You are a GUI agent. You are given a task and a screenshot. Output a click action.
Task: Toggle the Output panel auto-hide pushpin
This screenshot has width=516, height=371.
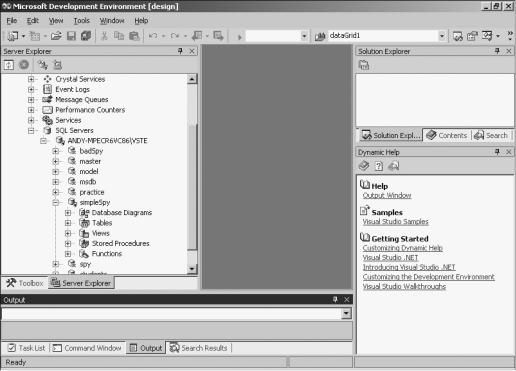pos(335,299)
